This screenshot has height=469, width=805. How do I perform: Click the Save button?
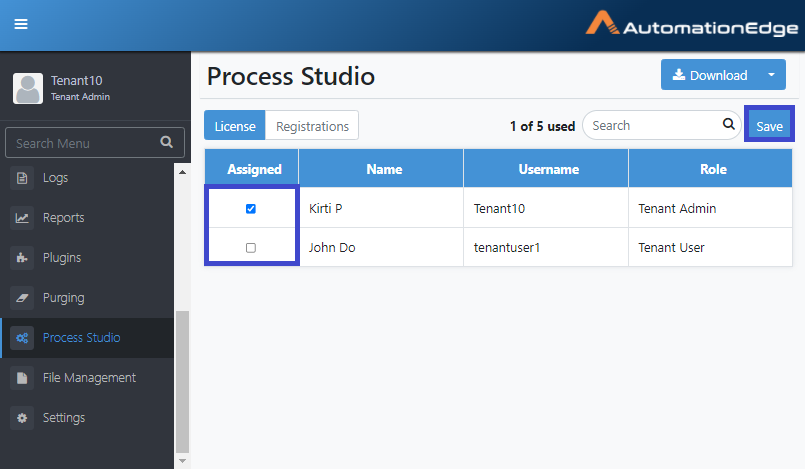point(769,126)
